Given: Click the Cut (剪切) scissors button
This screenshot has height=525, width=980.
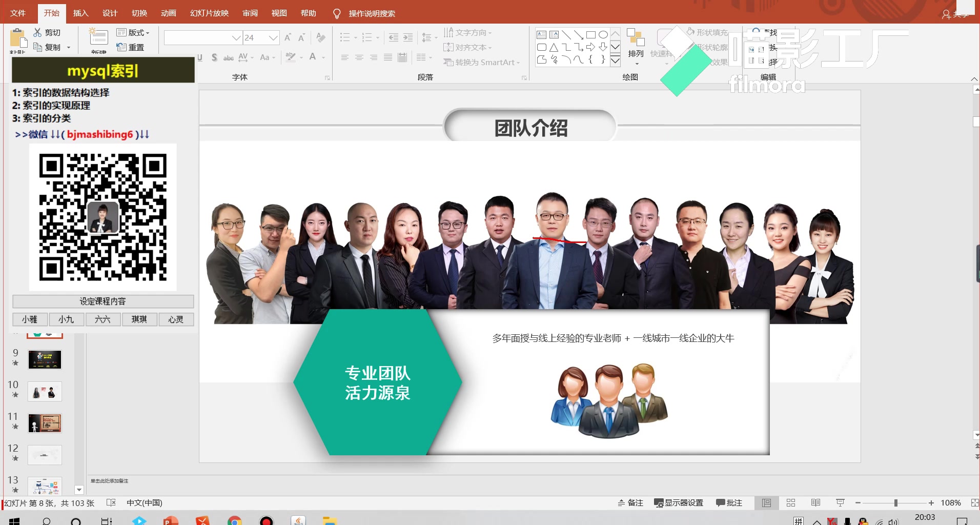Looking at the screenshot, I should tap(47, 32).
